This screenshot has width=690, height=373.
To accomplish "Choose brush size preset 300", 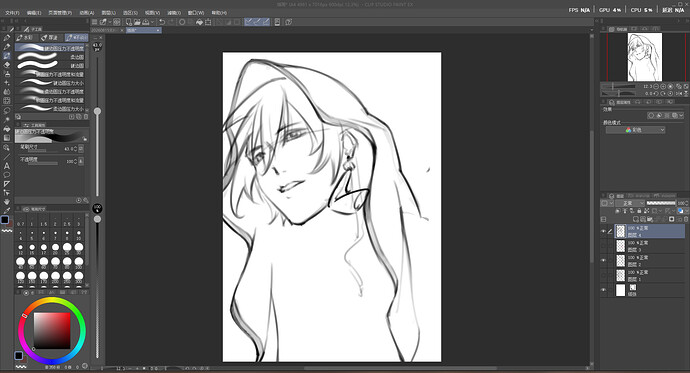I will [79, 277].
